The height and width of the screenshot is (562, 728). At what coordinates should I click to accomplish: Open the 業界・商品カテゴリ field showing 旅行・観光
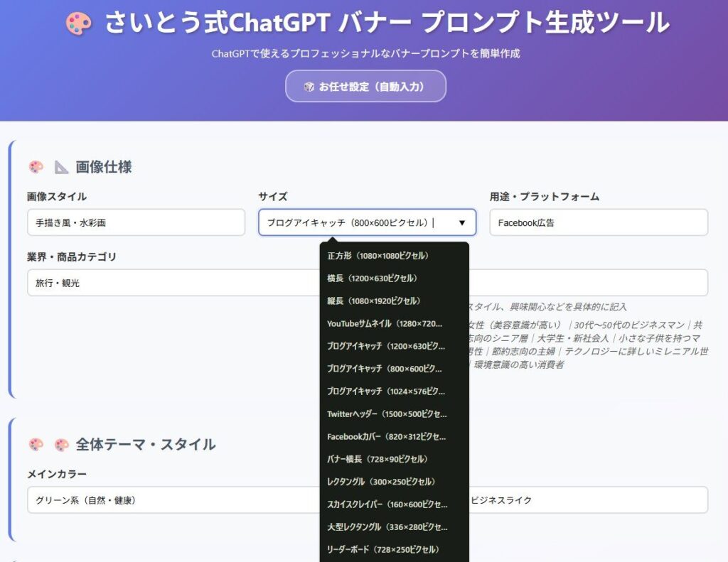pos(173,283)
